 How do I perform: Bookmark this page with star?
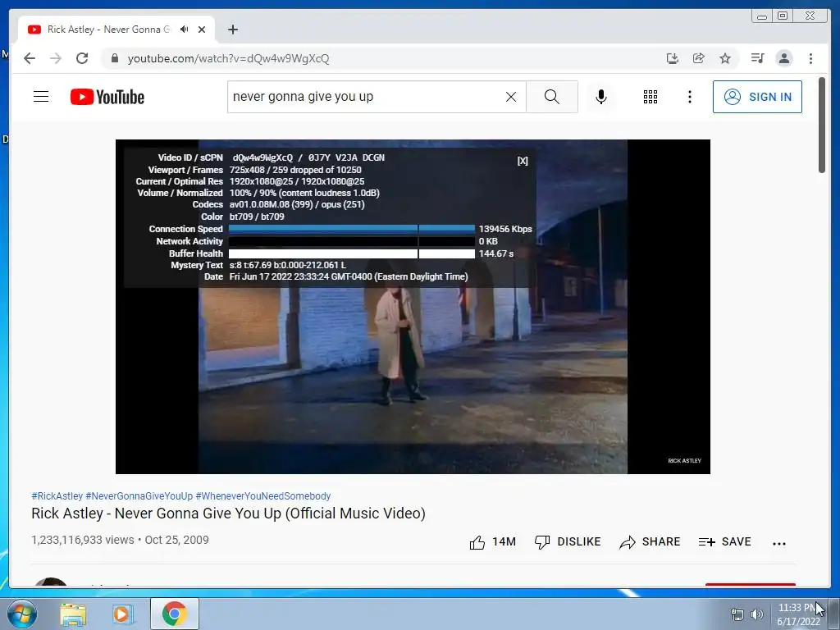[725, 58]
